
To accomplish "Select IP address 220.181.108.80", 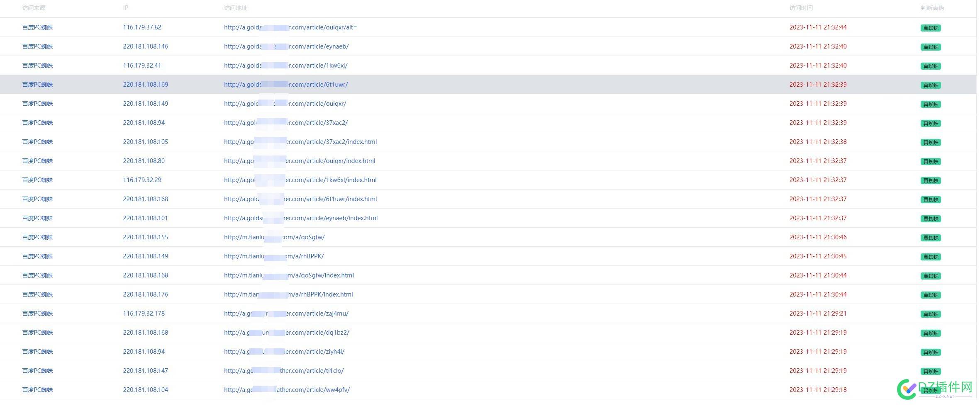I will click(144, 161).
